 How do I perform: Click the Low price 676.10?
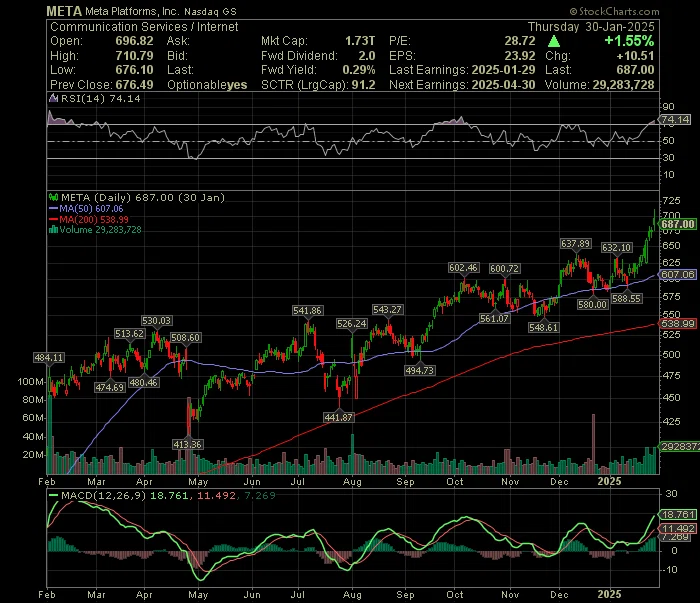coord(134,70)
